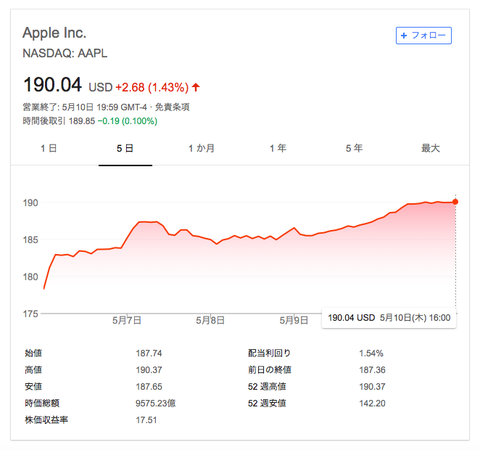Select the 1 日 tab

tap(49, 148)
